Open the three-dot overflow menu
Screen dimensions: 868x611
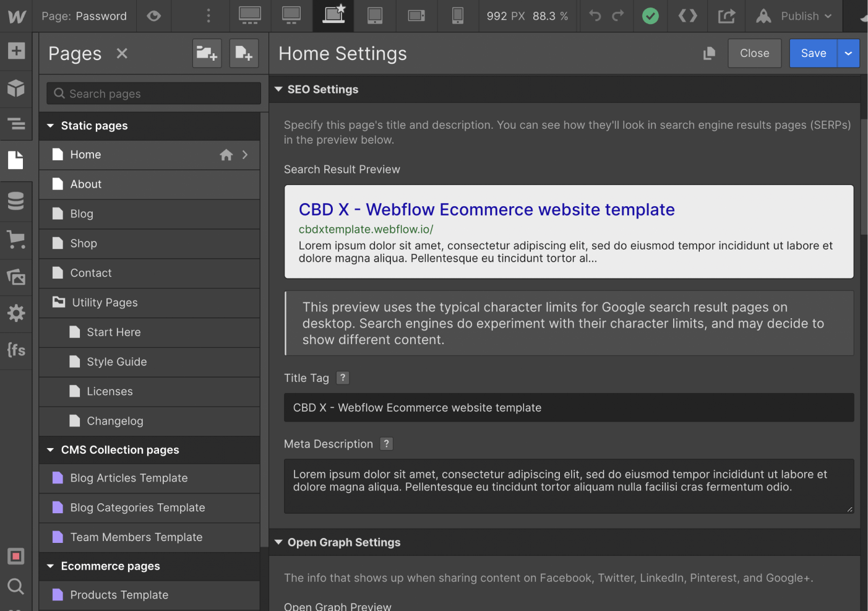[x=207, y=16]
